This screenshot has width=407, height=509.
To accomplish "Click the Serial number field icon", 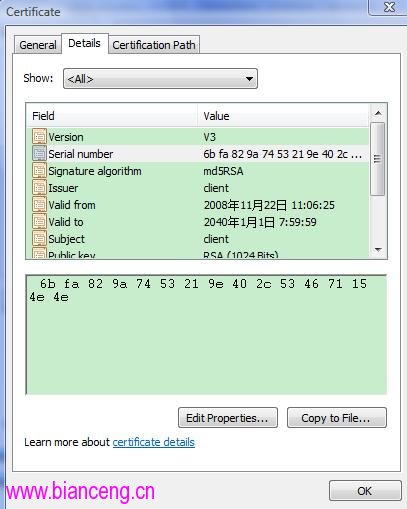I will tap(39, 154).
